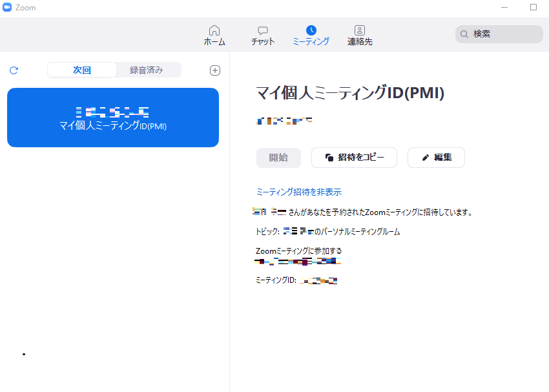Image resolution: width=549 pixels, height=392 pixels.
Task: Go to the 連絡先 tab
Action: [x=360, y=36]
